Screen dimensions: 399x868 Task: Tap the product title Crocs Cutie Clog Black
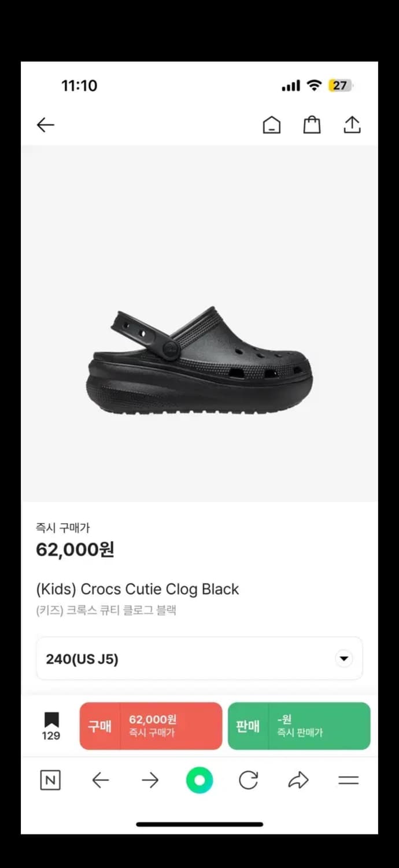pyautogui.click(x=137, y=589)
